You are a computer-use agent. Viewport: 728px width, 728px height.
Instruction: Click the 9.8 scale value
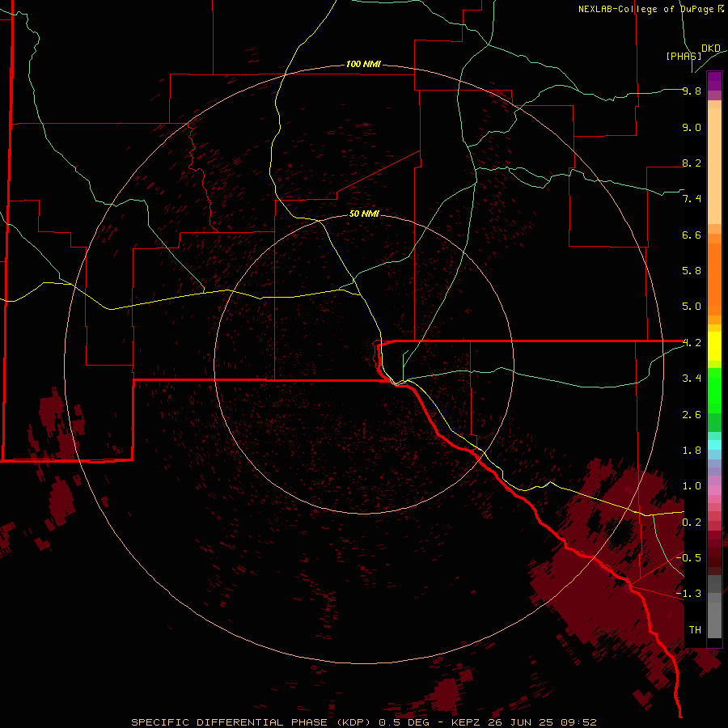click(692, 91)
